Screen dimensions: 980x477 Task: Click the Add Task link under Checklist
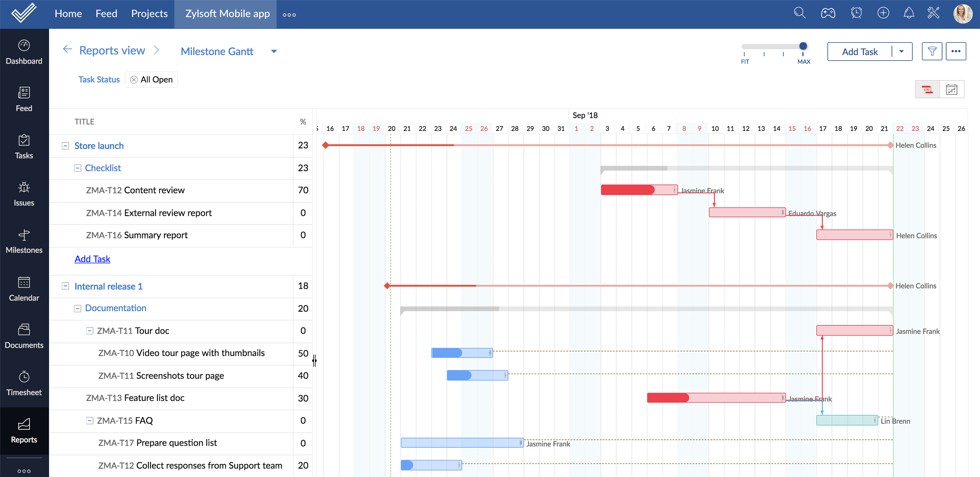pos(92,258)
